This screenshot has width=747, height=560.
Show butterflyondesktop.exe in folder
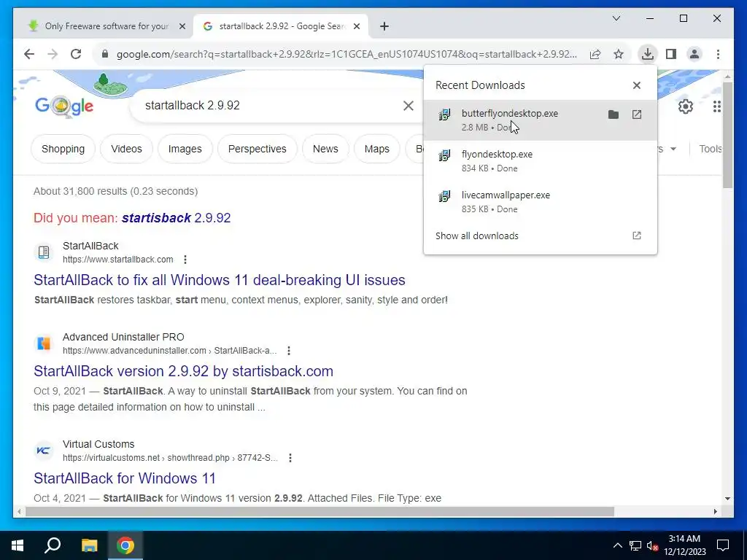pos(614,114)
